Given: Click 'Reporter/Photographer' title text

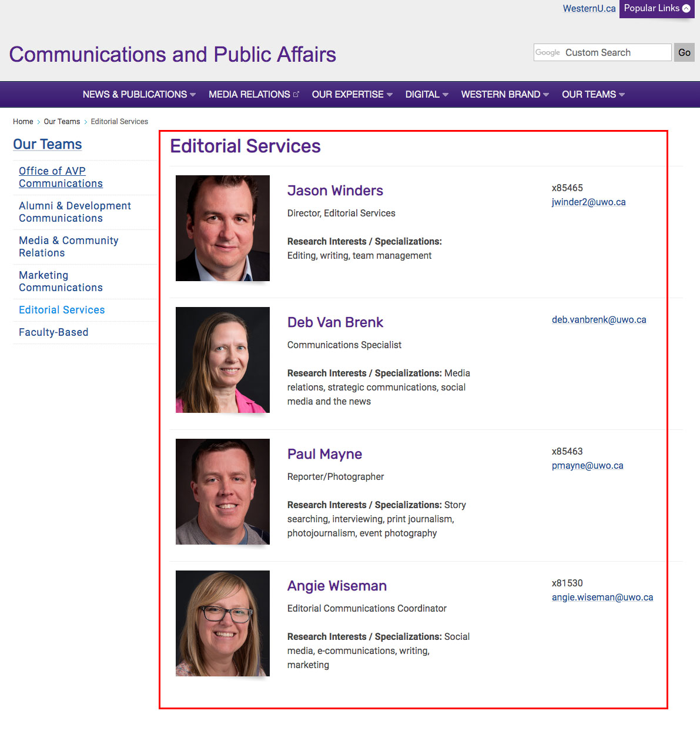Looking at the screenshot, I should pos(336,476).
